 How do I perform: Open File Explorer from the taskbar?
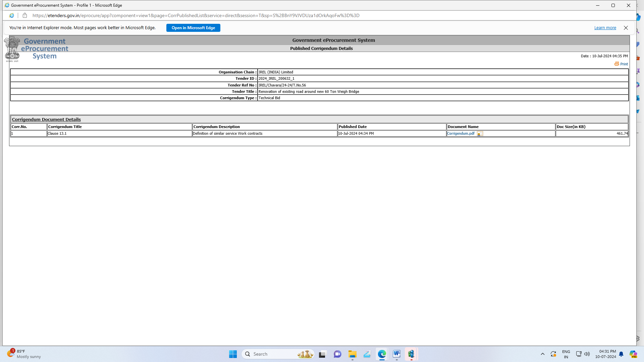click(x=352, y=354)
